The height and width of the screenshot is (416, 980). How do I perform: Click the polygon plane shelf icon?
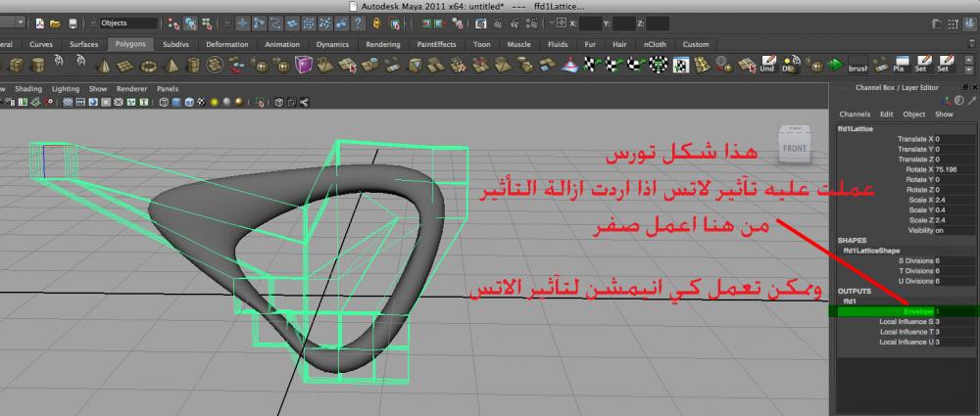[x=126, y=65]
